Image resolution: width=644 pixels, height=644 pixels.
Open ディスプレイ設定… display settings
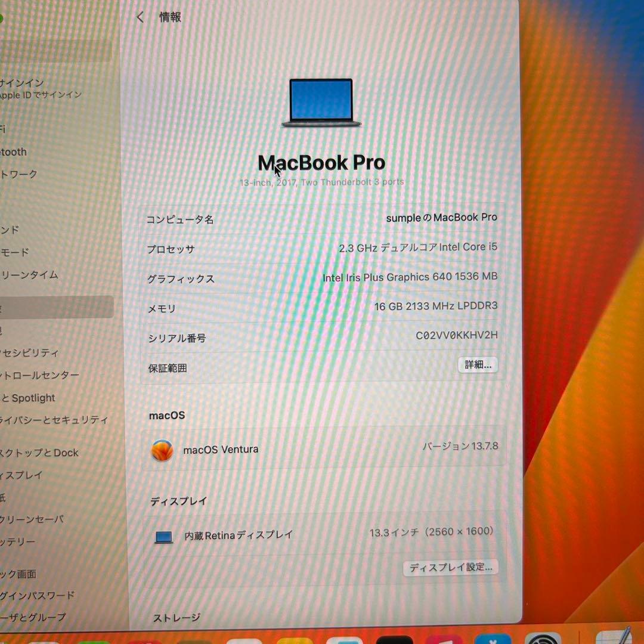pos(451,568)
